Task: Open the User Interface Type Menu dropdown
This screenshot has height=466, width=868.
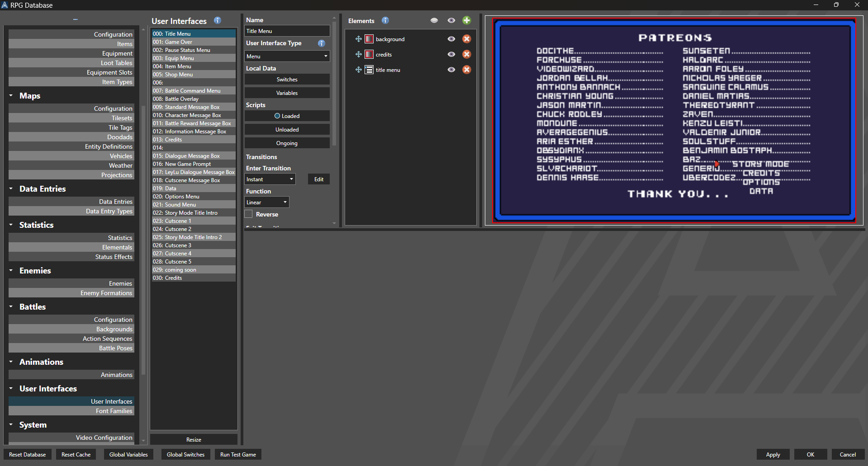Action: tap(287, 56)
